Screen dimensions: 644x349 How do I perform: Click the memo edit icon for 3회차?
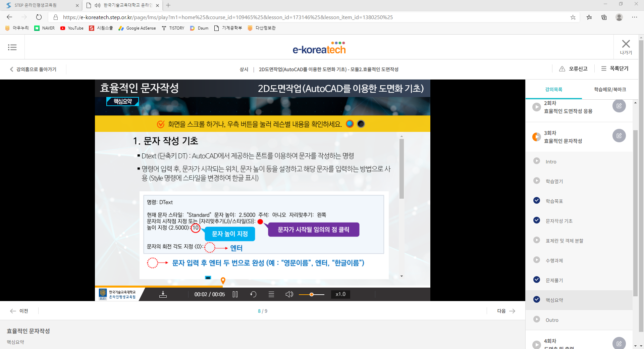[619, 136]
